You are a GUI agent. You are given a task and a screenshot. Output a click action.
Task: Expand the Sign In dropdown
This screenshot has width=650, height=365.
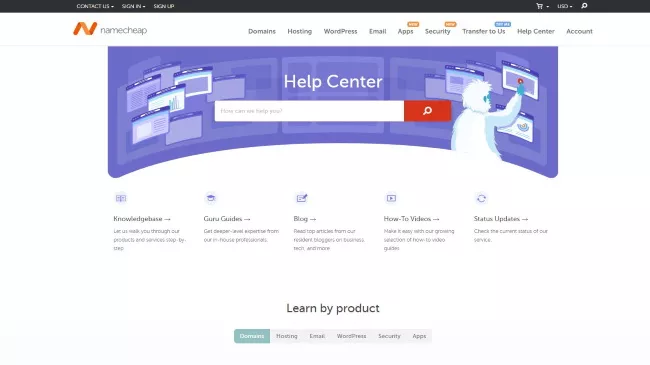click(x=133, y=6)
